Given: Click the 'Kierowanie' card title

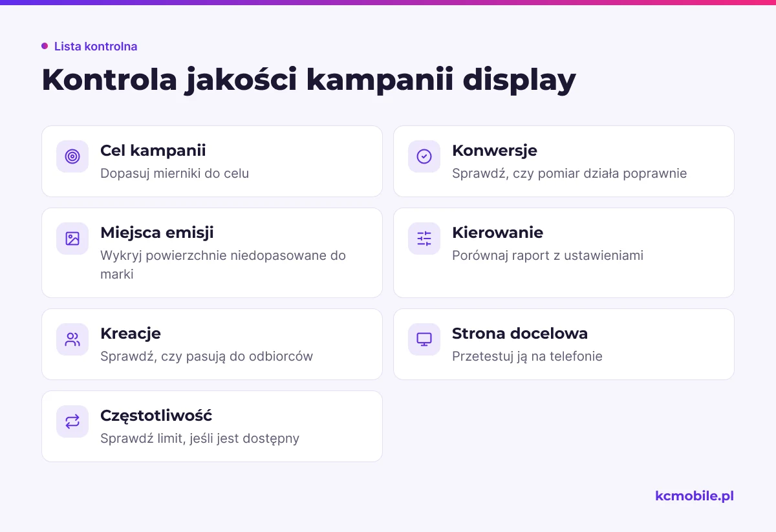Looking at the screenshot, I should pos(498,233).
